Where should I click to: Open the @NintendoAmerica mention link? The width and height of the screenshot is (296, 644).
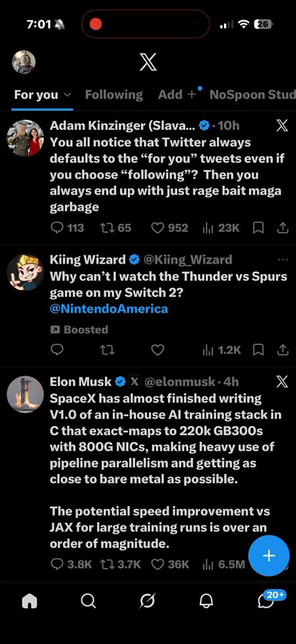pyautogui.click(x=109, y=309)
